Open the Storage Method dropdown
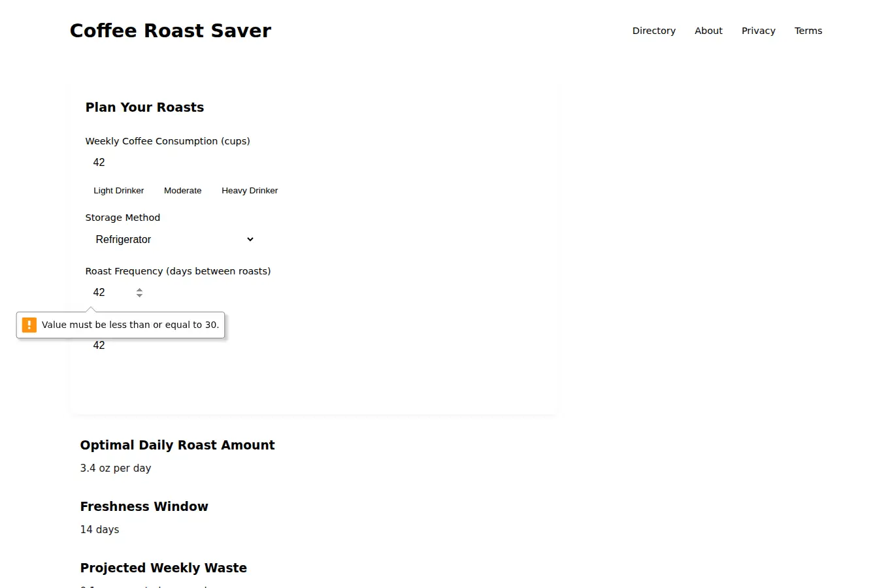Image resolution: width=892 pixels, height=588 pixels. pyautogui.click(x=174, y=240)
